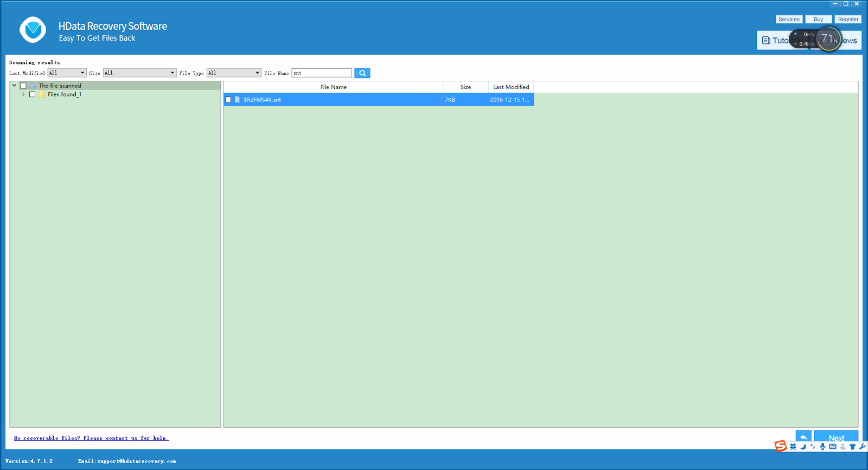Click the Version 4.7.1.2 status text
868x470 pixels.
pos(29,461)
